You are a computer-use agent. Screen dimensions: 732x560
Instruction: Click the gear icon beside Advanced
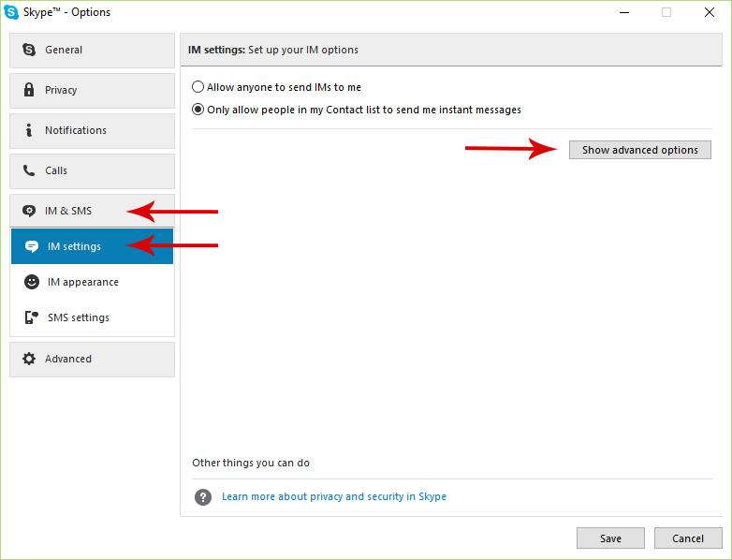29,359
